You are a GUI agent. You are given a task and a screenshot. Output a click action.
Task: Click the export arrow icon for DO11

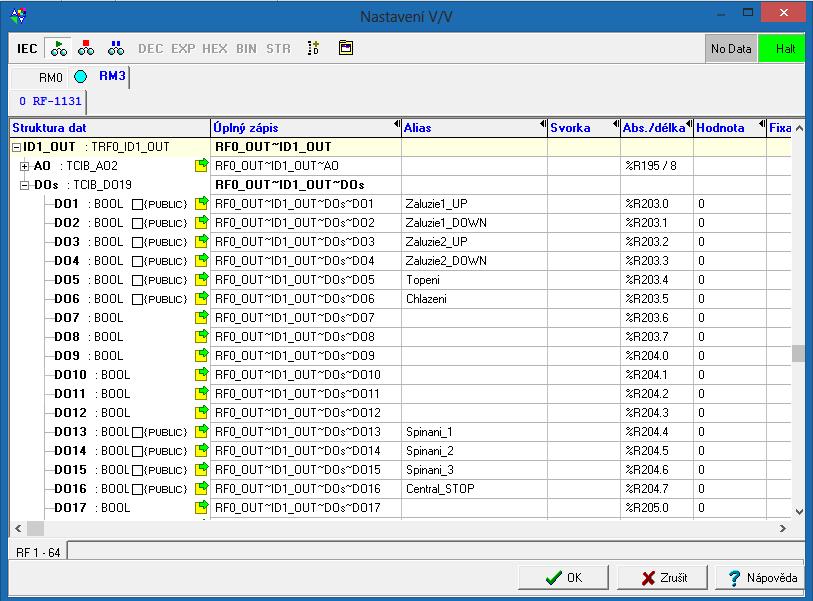tap(202, 394)
